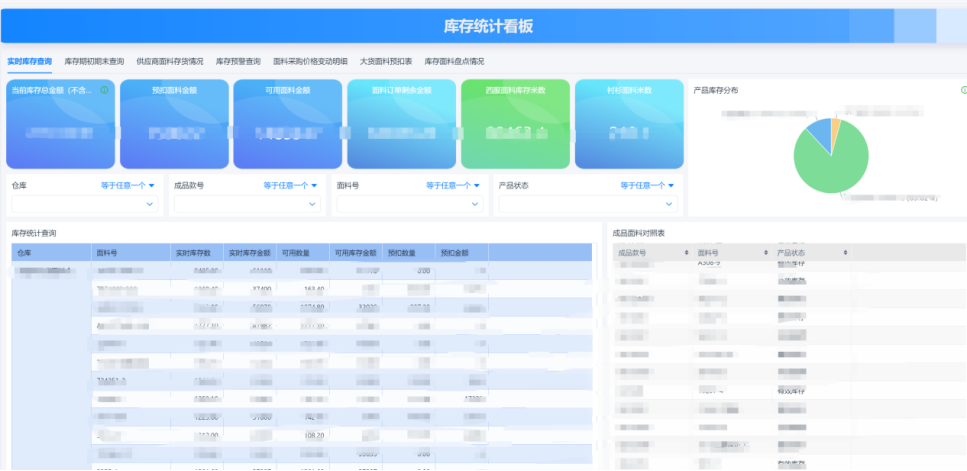The width and height of the screenshot is (967, 471).
Task: Click info icon beside 产品库存分布 title
Action: coord(962,90)
